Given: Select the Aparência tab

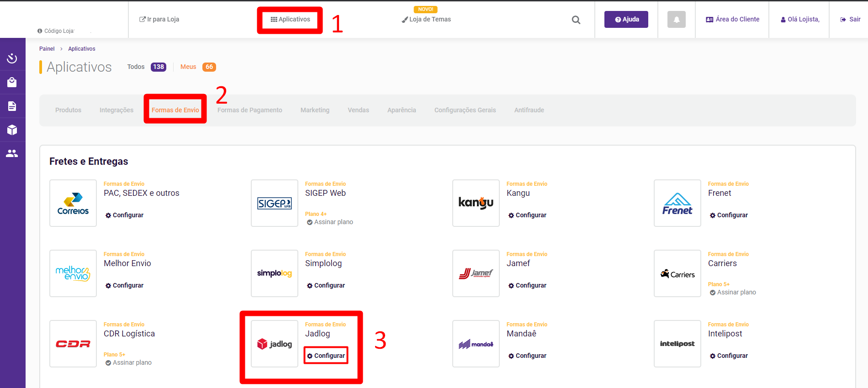Looking at the screenshot, I should [x=402, y=110].
